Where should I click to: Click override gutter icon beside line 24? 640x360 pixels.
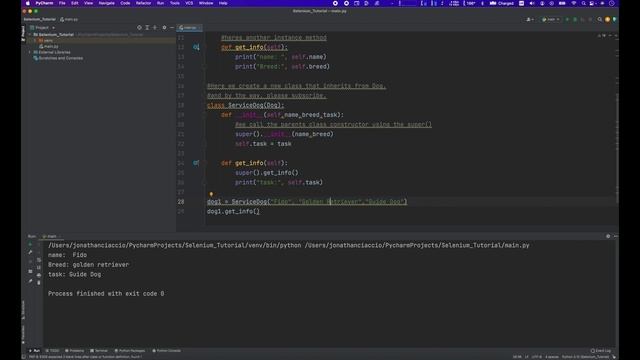click(x=196, y=163)
